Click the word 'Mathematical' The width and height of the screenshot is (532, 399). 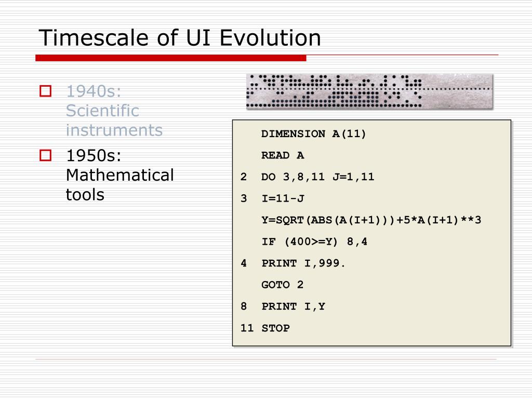pyautogui.click(x=120, y=175)
